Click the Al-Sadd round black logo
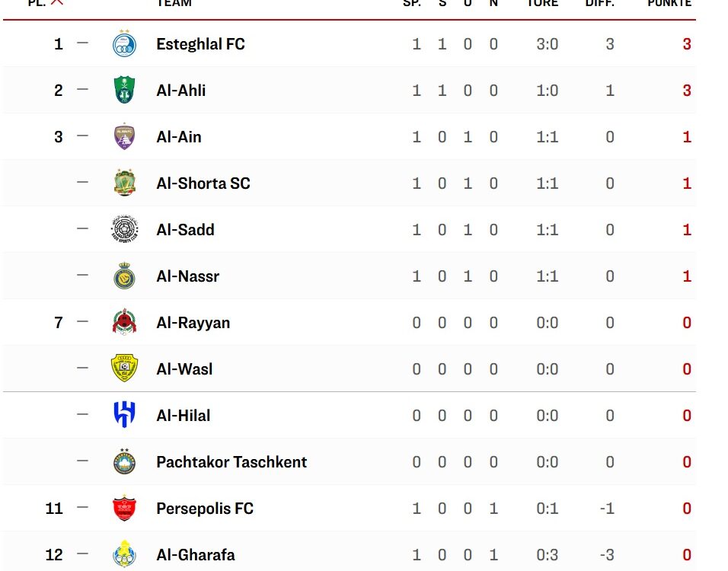This screenshot has height=571, width=728. 124,229
